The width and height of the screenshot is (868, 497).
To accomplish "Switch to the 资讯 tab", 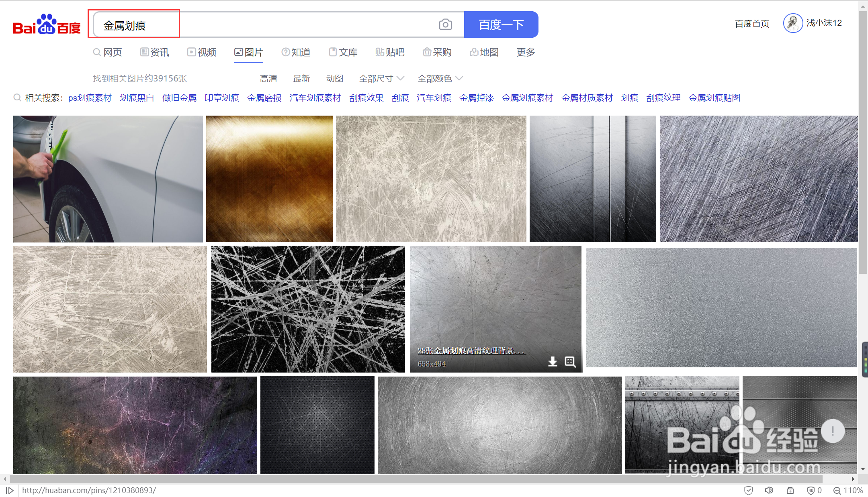I will click(155, 52).
